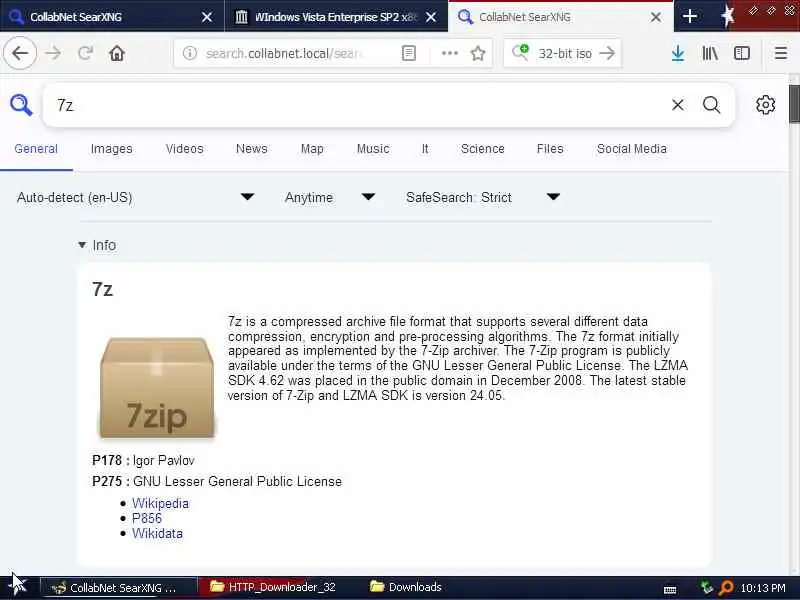Run the search with magnifier button

711,105
